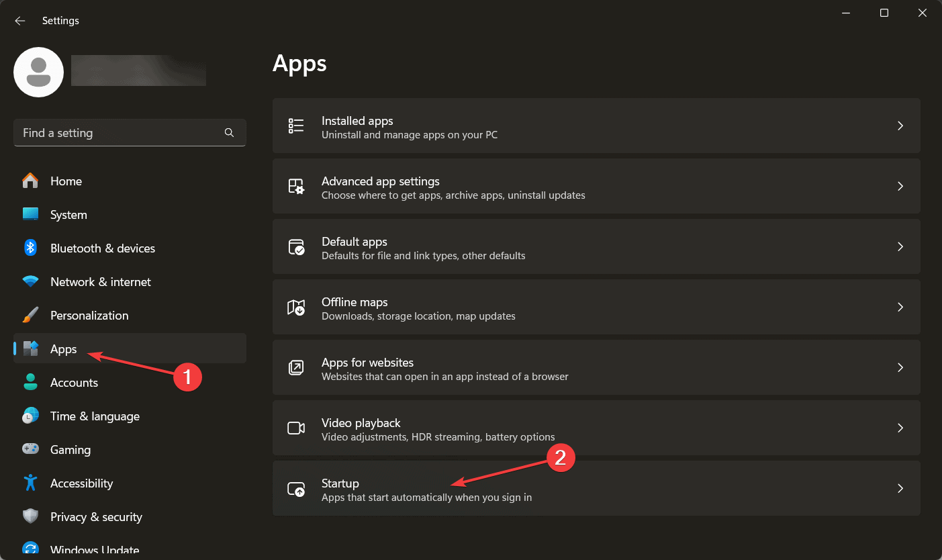Click the Network Wi-Fi icon
942x560 pixels.
30,282
